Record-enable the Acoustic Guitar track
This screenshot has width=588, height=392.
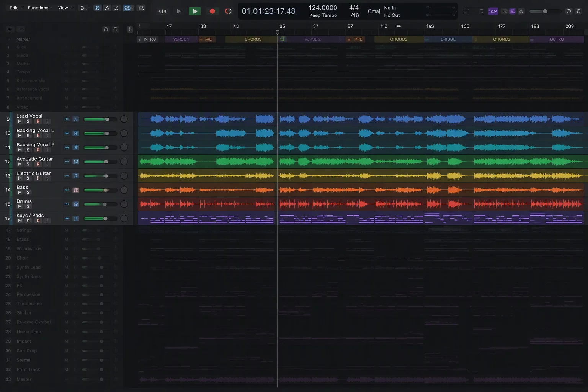[38, 164]
